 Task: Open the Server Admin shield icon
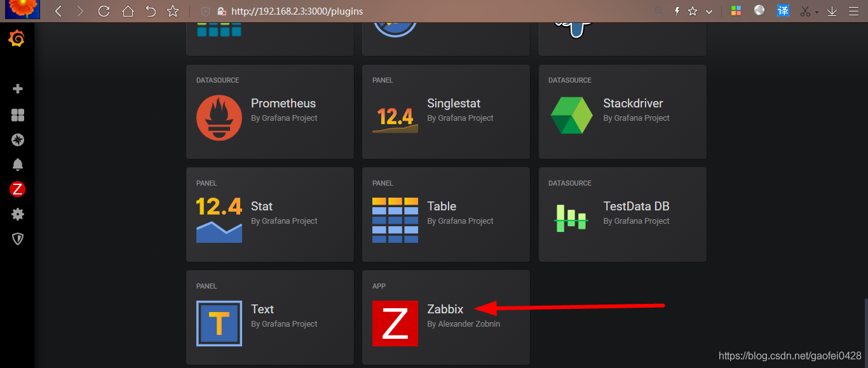click(x=18, y=239)
